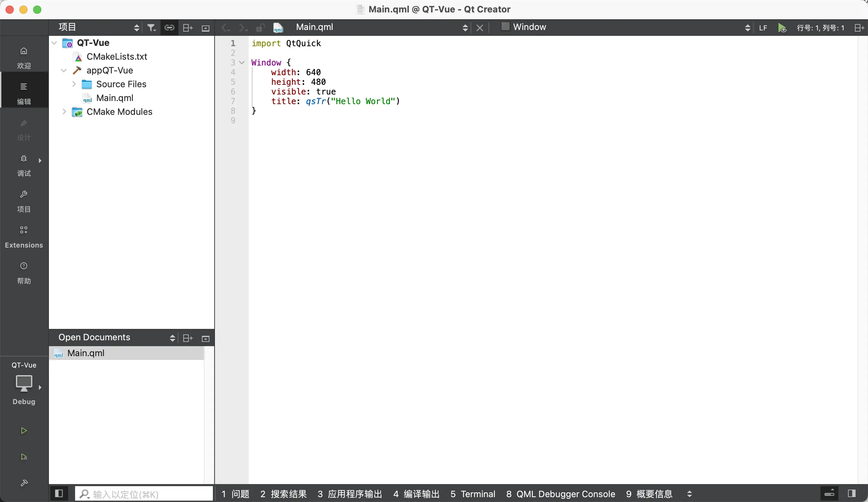The width and height of the screenshot is (868, 502).
Task: Click the line and column indicator
Action: coord(821,28)
